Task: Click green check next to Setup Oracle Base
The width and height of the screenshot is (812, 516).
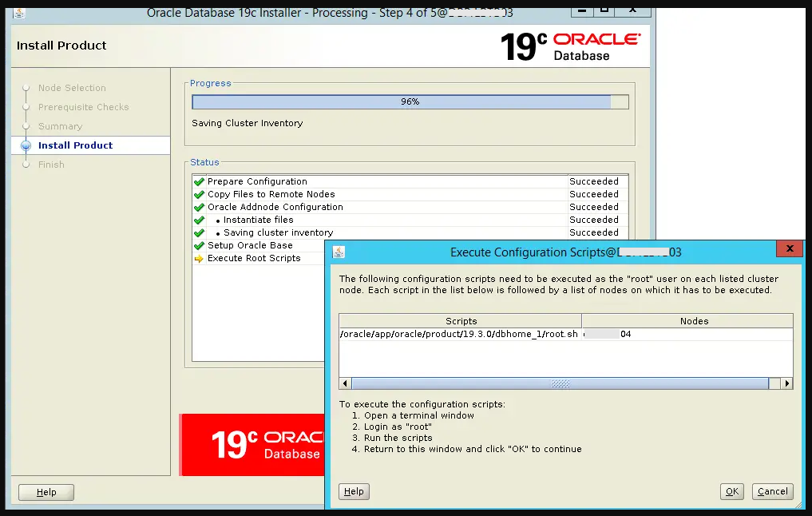Action: pos(199,245)
